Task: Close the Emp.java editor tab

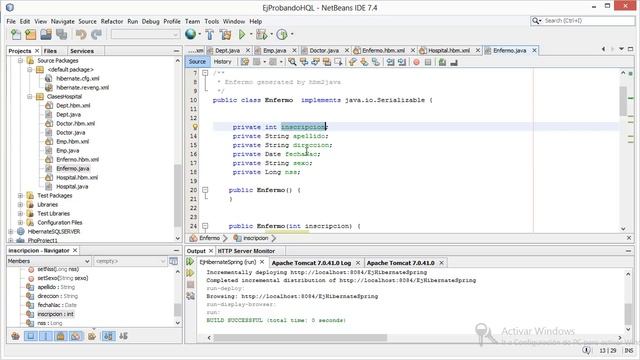Action: click(x=294, y=50)
